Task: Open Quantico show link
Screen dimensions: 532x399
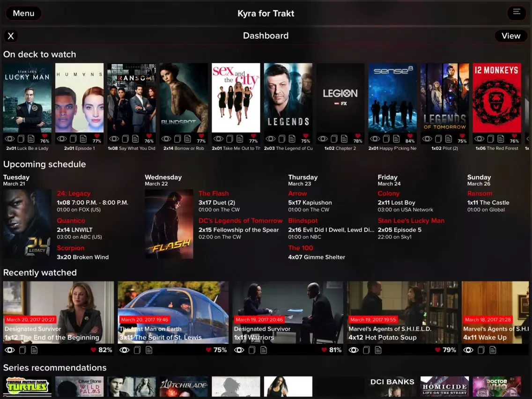Action: coord(71,221)
